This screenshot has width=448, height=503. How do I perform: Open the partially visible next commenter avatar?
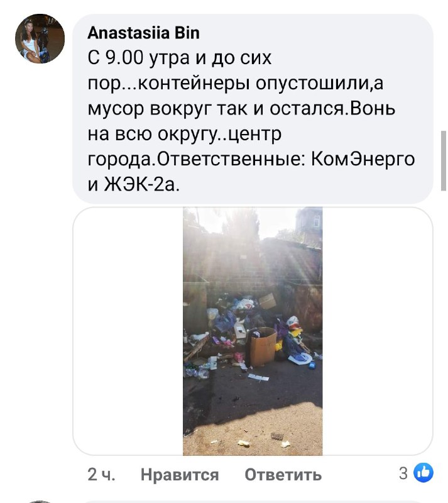coord(40,501)
